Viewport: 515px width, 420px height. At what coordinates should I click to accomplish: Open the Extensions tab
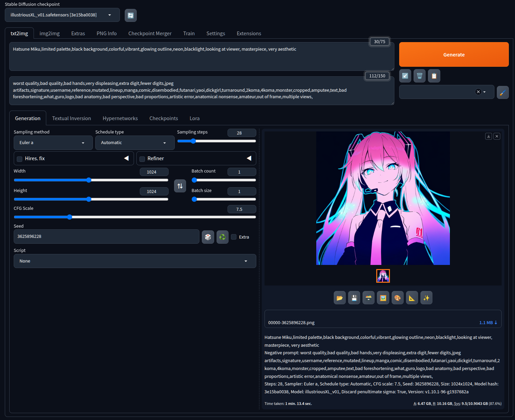[249, 34]
